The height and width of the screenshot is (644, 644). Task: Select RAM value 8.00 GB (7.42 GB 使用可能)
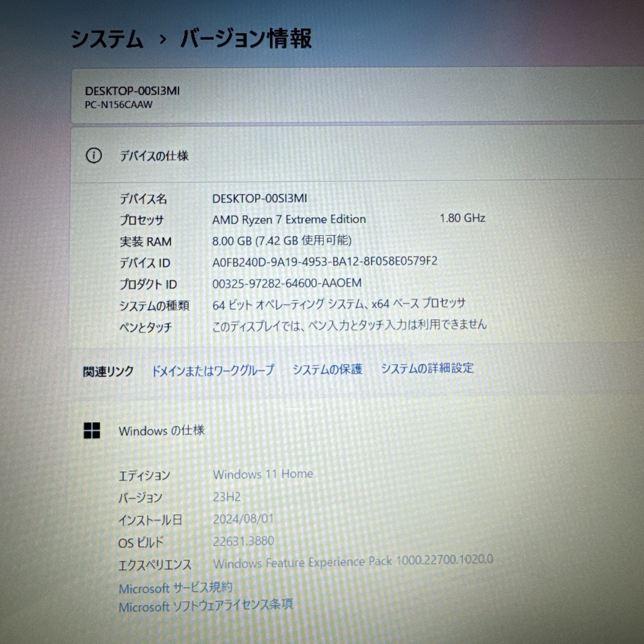tap(282, 240)
